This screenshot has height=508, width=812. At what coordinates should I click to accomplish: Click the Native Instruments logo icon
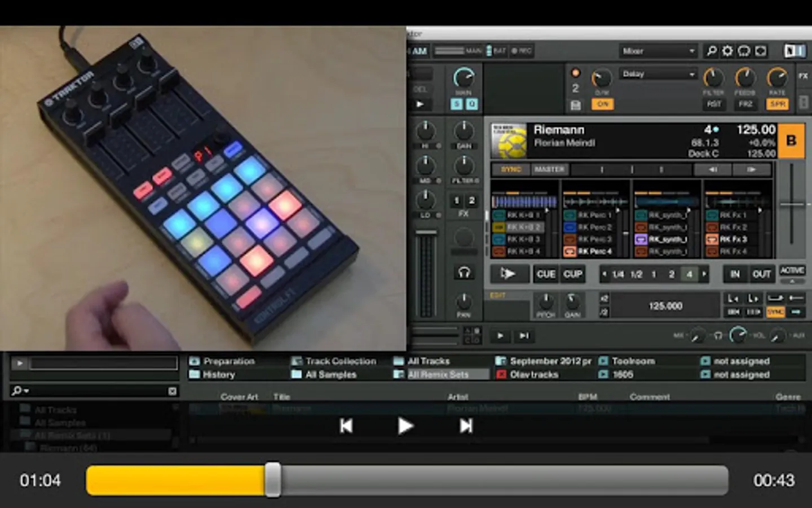click(795, 51)
